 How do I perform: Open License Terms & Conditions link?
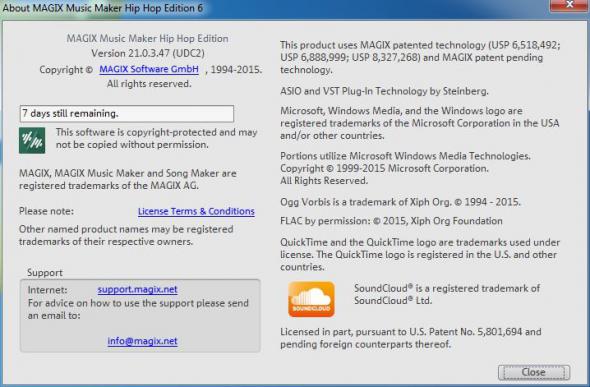point(196,211)
